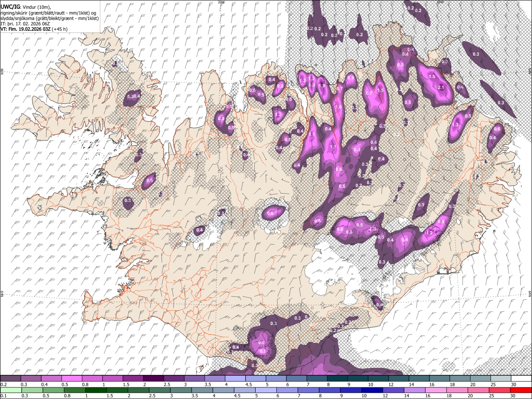Screen dimensions: 532x399
Task: Click the dusky purple legend swatch above 0.2
Action: tap(10, 379)
